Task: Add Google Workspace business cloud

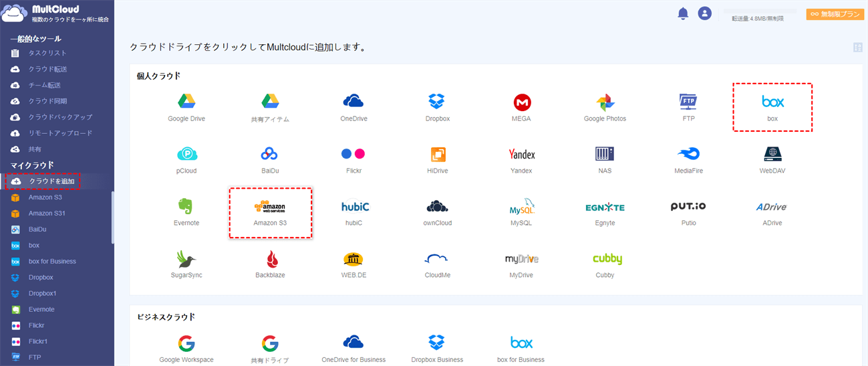Action: click(186, 349)
